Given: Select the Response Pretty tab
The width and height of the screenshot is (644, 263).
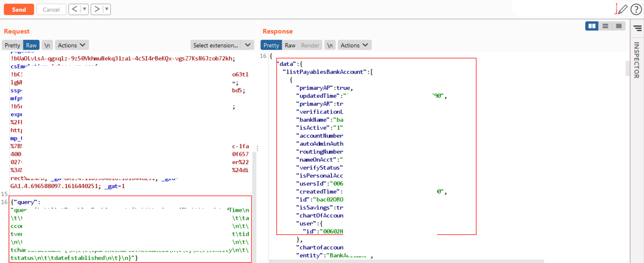Looking at the screenshot, I should (x=271, y=45).
